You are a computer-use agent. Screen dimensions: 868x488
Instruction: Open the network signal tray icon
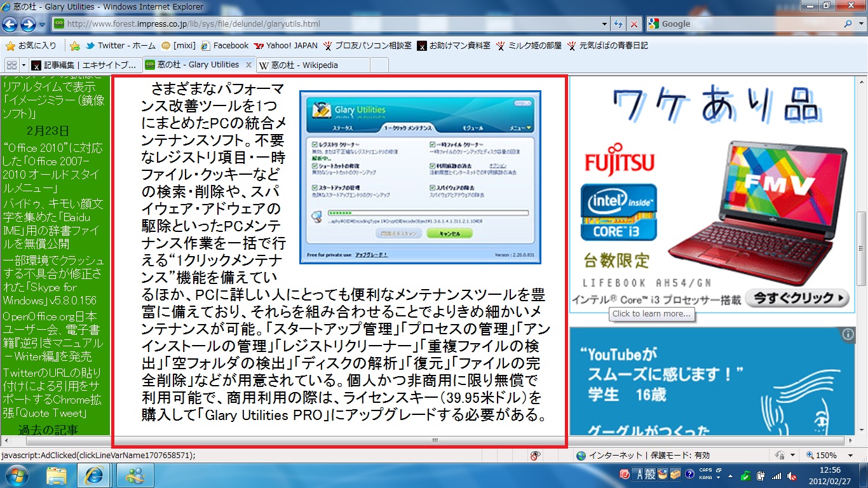776,475
